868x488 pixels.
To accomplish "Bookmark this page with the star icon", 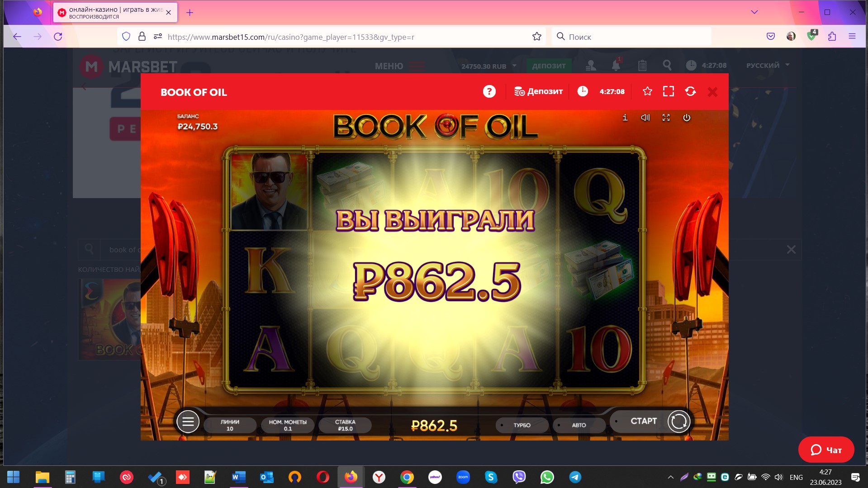I will 537,37.
